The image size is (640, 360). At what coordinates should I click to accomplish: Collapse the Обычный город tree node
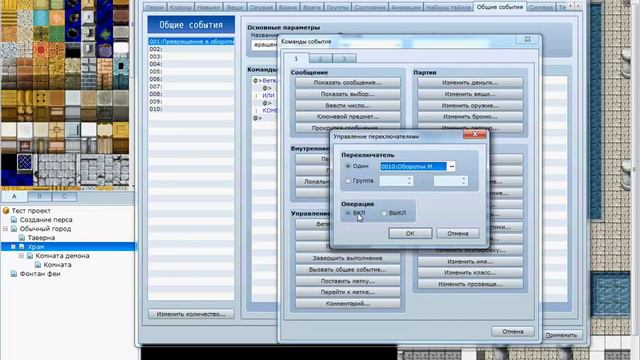click(5, 229)
